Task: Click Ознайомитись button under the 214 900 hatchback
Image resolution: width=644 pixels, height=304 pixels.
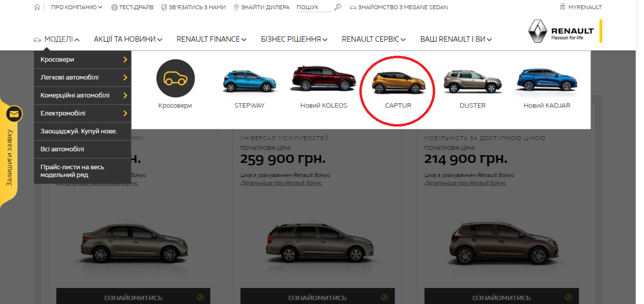Action: [502, 296]
